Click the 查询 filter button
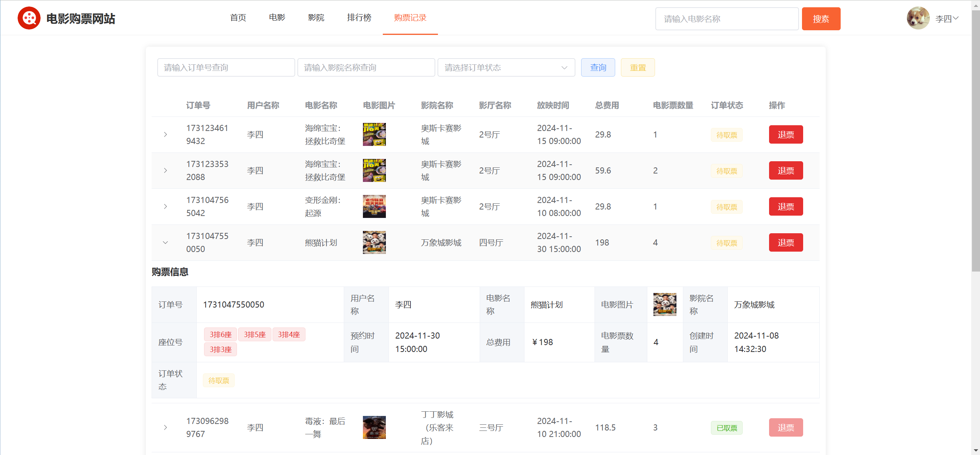This screenshot has width=980, height=455. (x=598, y=67)
